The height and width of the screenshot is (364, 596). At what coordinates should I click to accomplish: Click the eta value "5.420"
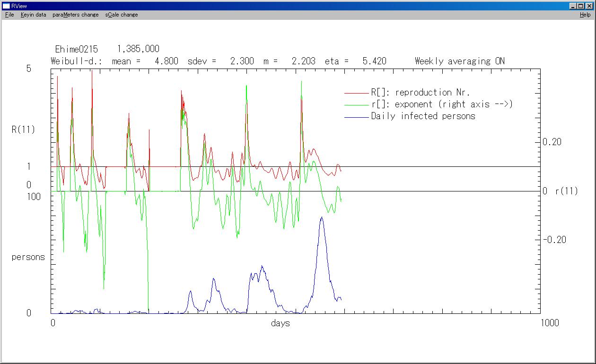[374, 61]
